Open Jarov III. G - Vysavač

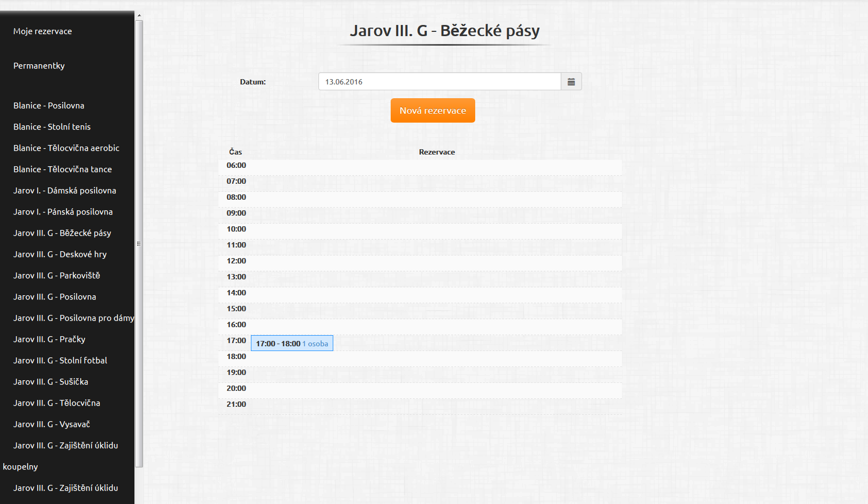point(52,424)
